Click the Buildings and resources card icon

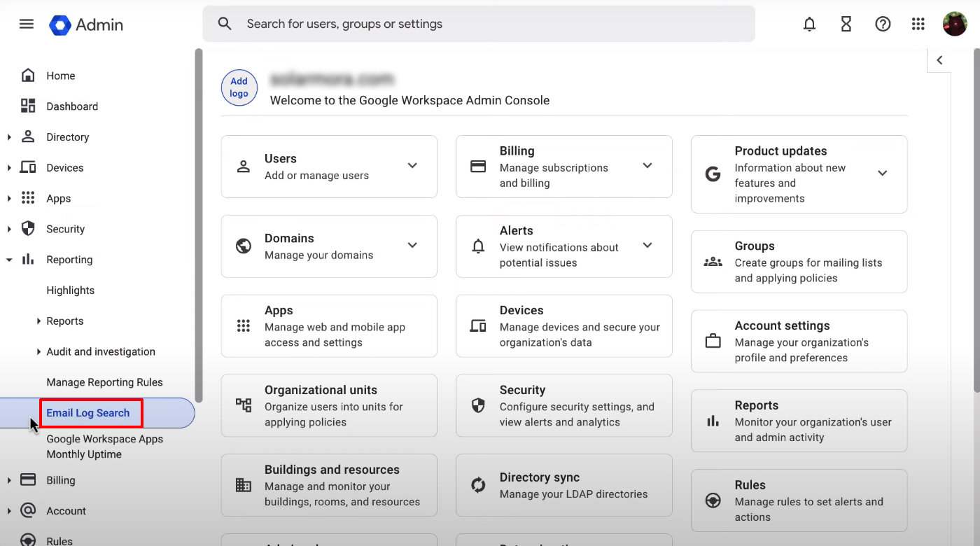[x=244, y=484]
